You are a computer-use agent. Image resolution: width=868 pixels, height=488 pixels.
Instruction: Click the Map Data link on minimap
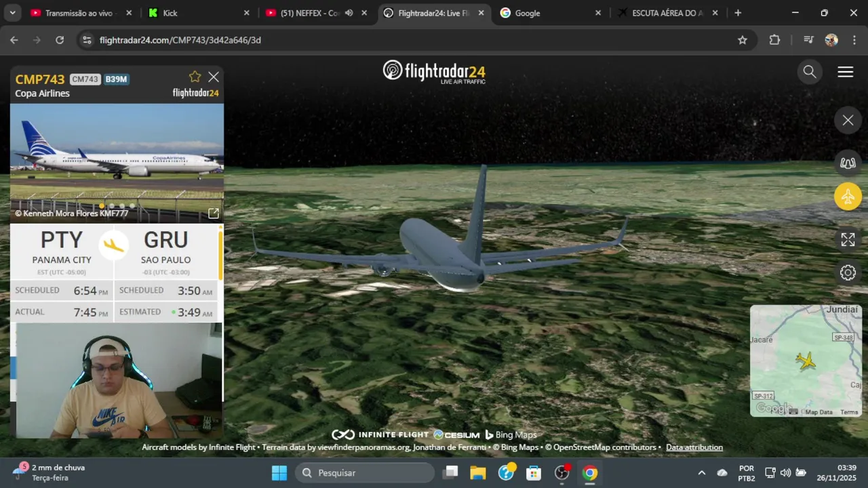818,412
